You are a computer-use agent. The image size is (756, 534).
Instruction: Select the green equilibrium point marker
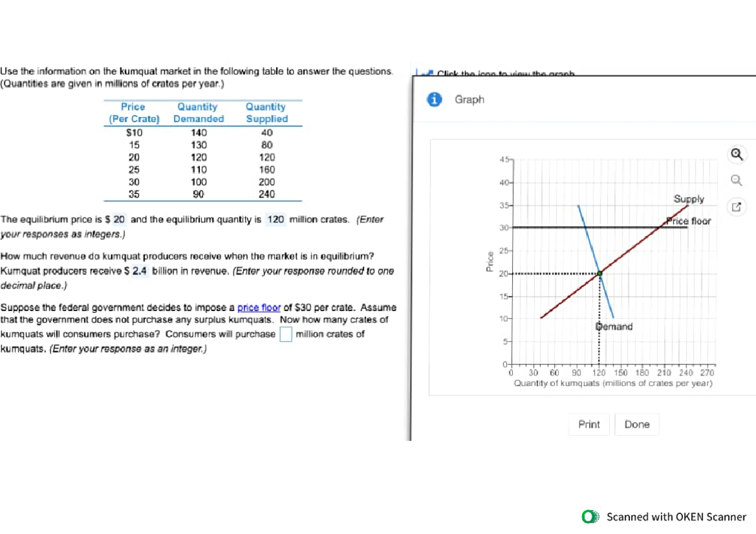(x=598, y=273)
